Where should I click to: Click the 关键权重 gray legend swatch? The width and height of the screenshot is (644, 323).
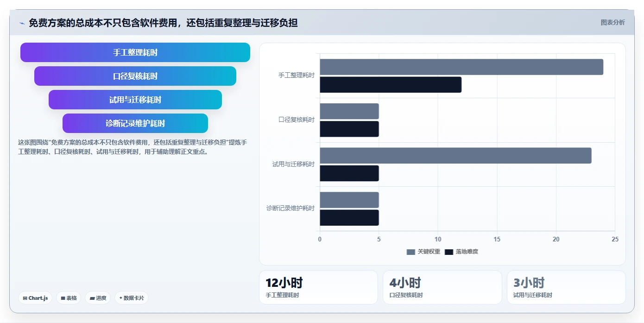(411, 252)
